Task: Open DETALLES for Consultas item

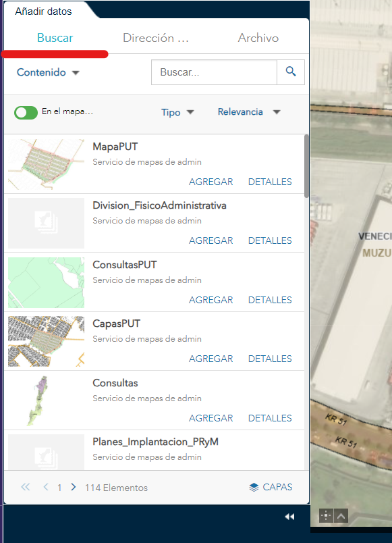Action: click(270, 418)
